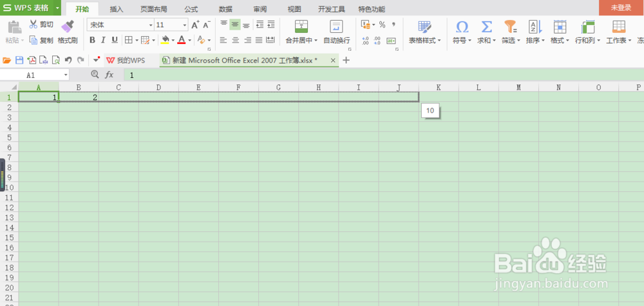Switch to the 插入 ribbon tab
Viewport: 644px width, 306px height.
[x=117, y=9]
